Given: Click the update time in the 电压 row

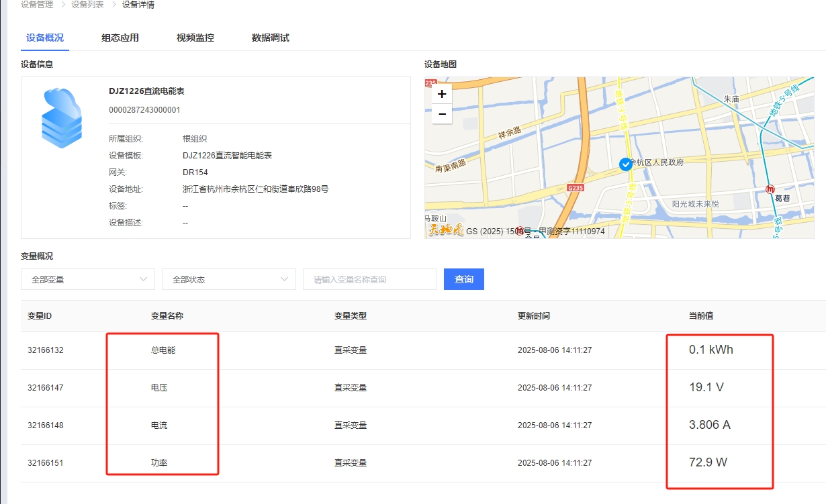Looking at the screenshot, I should [x=555, y=388].
